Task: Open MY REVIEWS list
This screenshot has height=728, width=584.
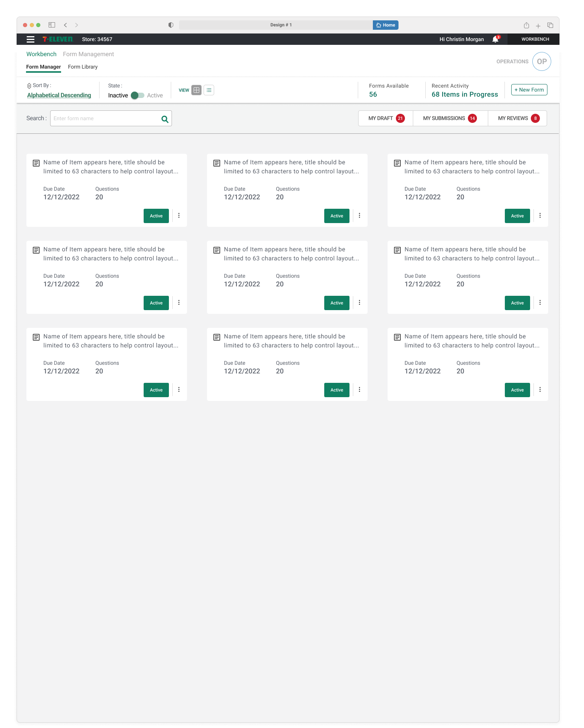Action: [518, 118]
